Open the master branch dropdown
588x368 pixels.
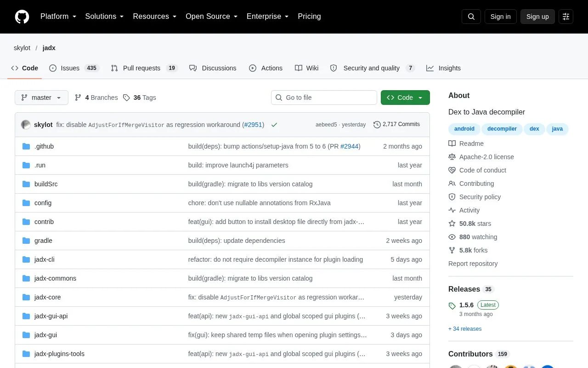(41, 98)
